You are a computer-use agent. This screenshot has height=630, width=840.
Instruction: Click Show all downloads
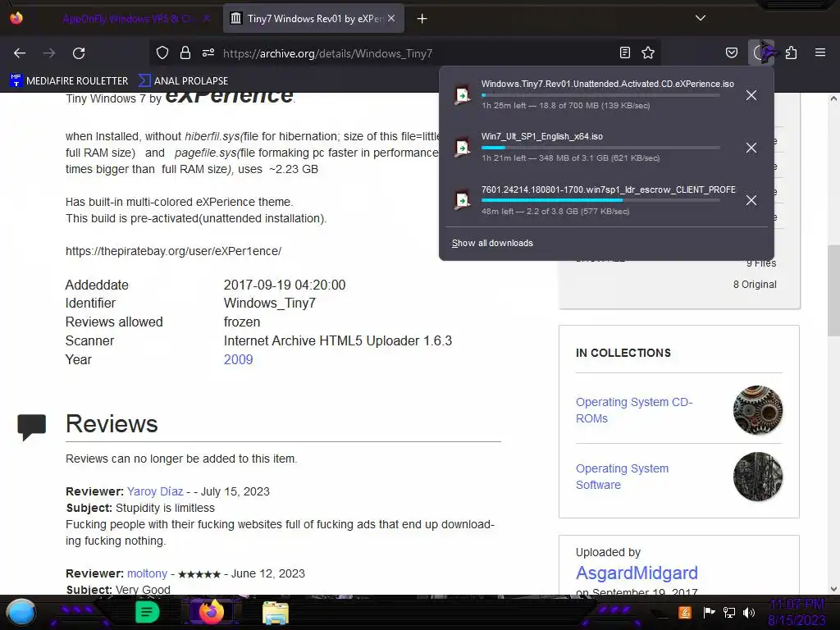coord(492,243)
